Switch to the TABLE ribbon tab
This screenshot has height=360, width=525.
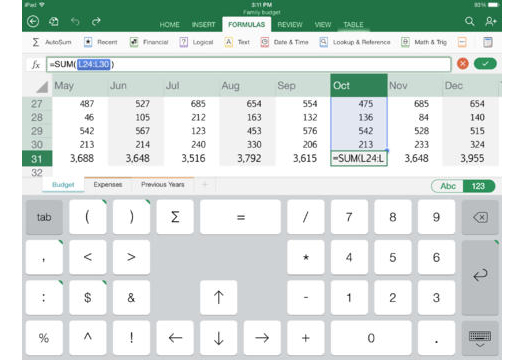[353, 25]
